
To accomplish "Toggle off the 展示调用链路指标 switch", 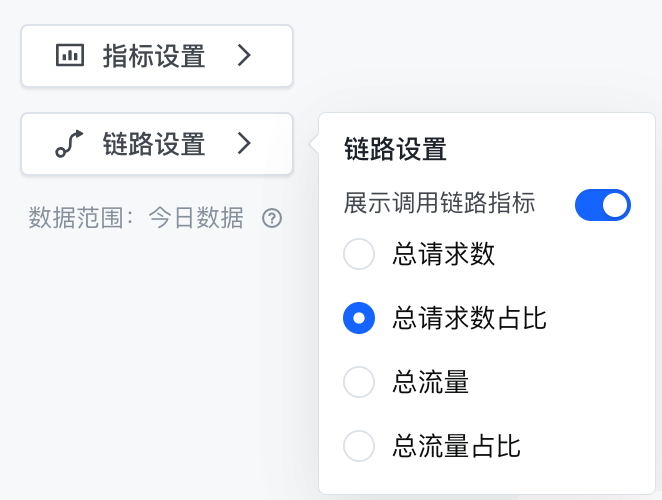I will (602, 205).
